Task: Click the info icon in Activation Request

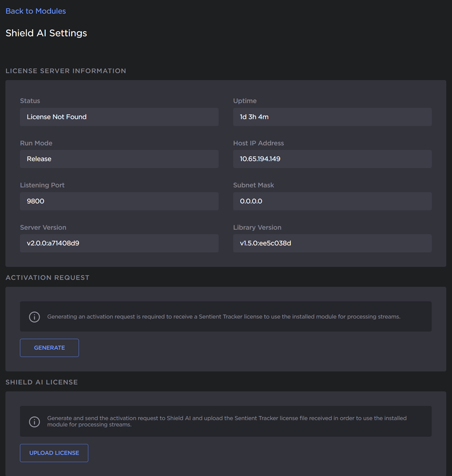Action: pos(34,317)
